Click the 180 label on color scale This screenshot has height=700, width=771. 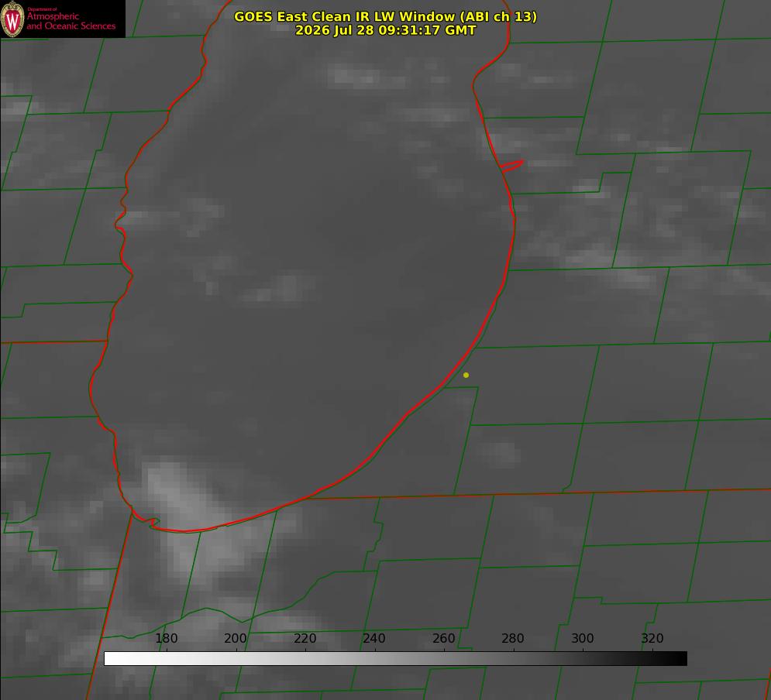coord(166,638)
